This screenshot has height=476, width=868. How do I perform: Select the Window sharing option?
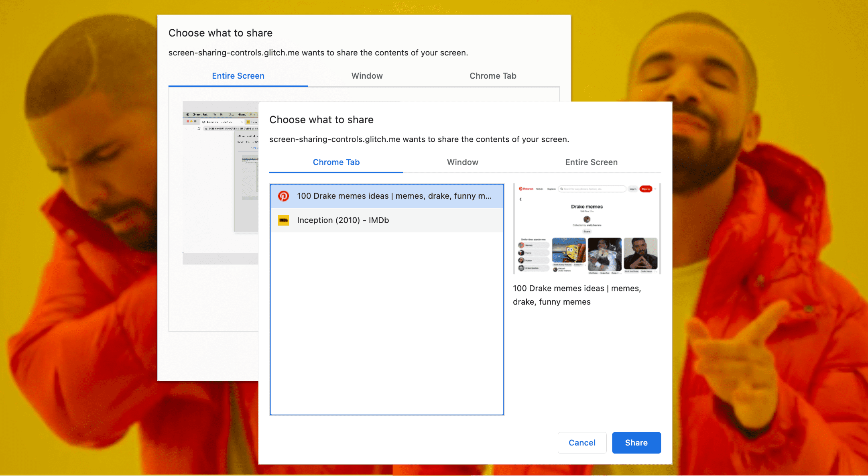click(462, 163)
